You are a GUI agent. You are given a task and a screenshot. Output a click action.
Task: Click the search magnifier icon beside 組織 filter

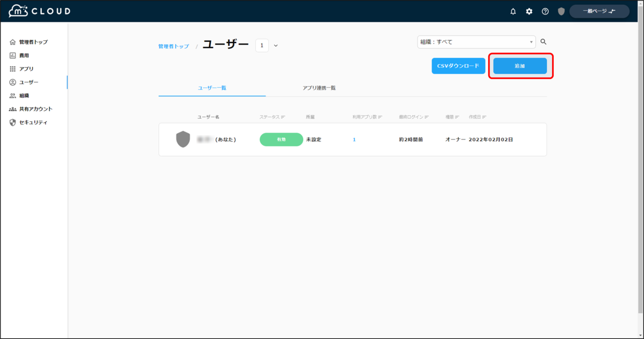543,42
